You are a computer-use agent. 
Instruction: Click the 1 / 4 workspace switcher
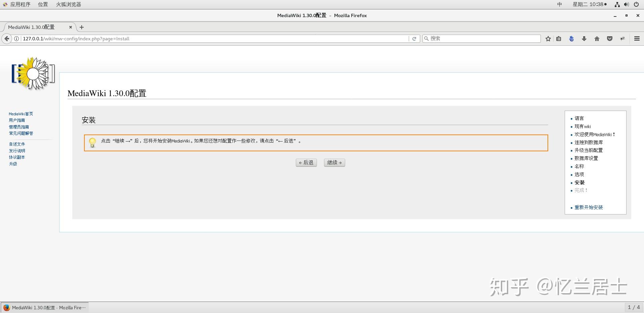pyautogui.click(x=634, y=307)
